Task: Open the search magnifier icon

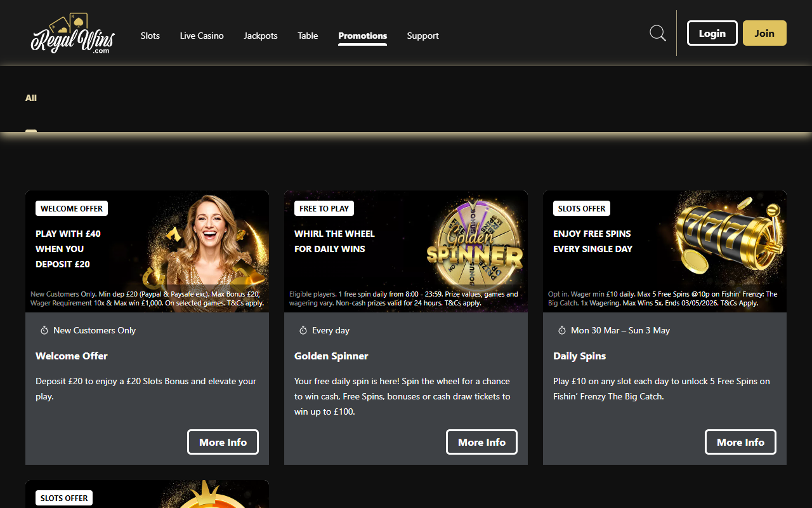Action: (x=658, y=33)
